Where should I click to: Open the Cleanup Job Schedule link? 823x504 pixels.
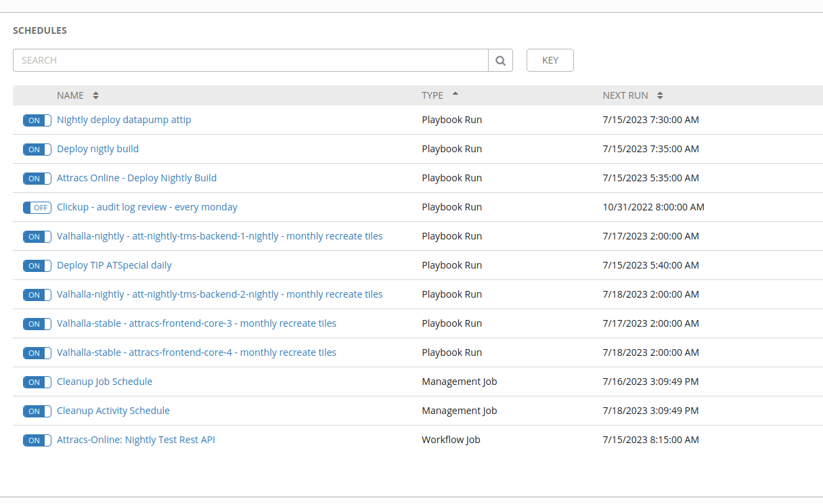tap(104, 382)
